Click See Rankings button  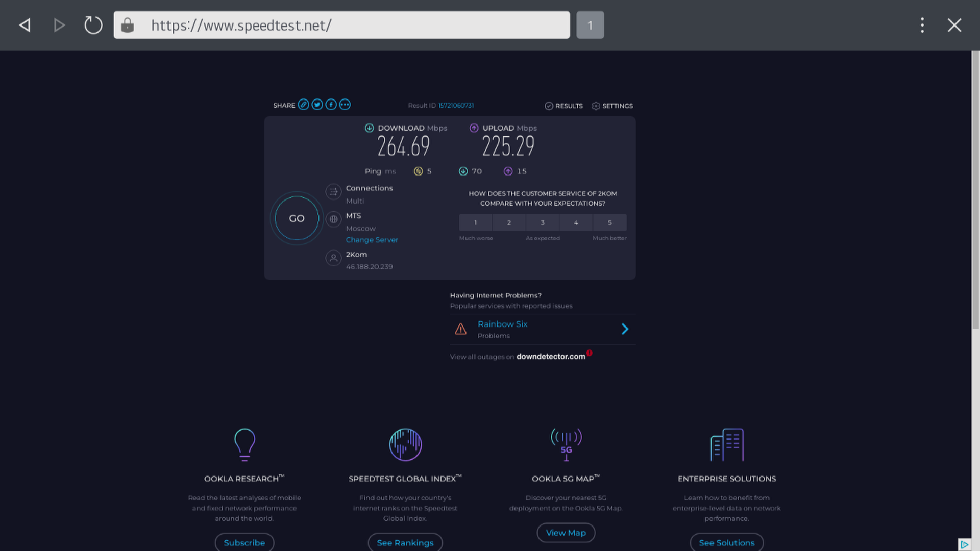(405, 542)
